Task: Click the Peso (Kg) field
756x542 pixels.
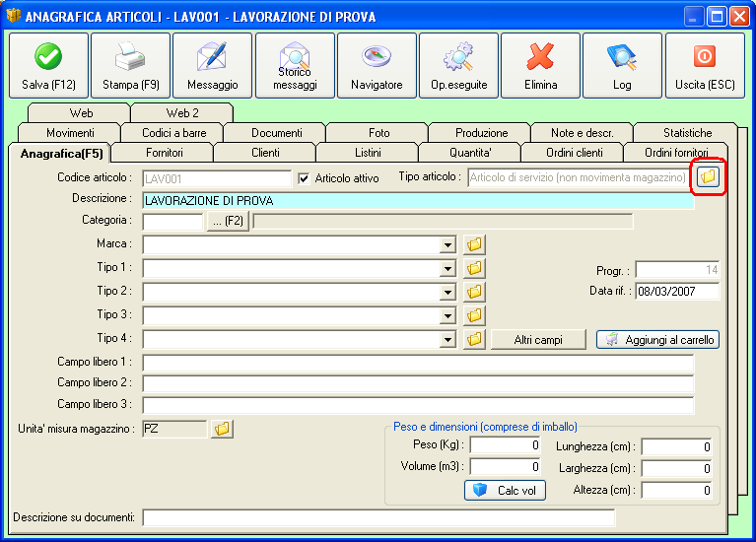Action: tap(506, 445)
